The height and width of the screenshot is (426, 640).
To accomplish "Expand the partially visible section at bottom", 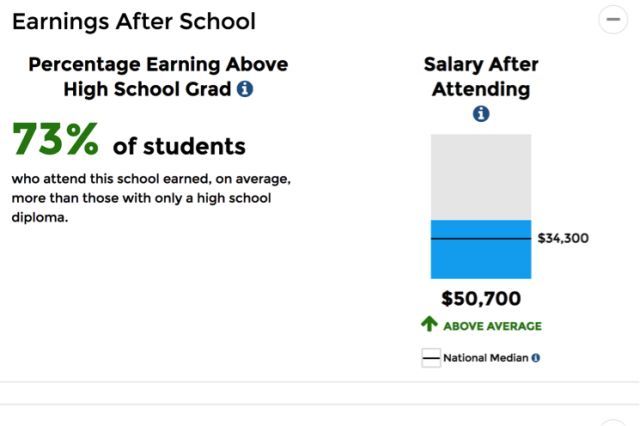I will coord(612,422).
